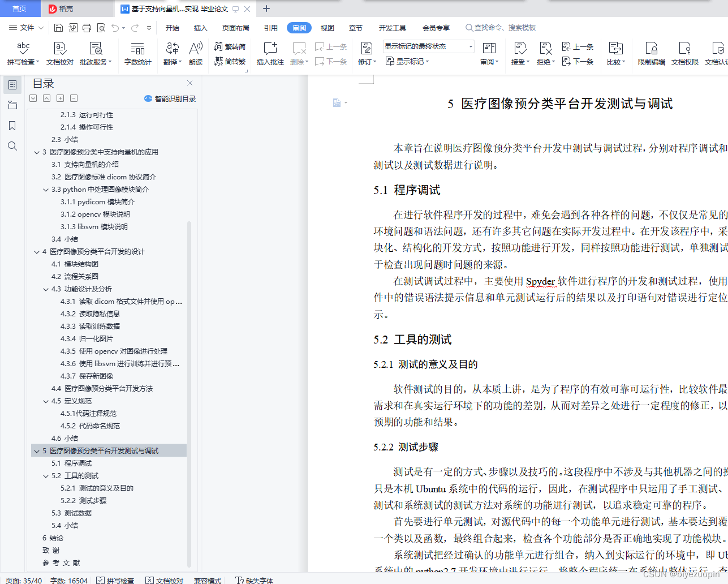
Task: Click the command search box
Action: 501,28
